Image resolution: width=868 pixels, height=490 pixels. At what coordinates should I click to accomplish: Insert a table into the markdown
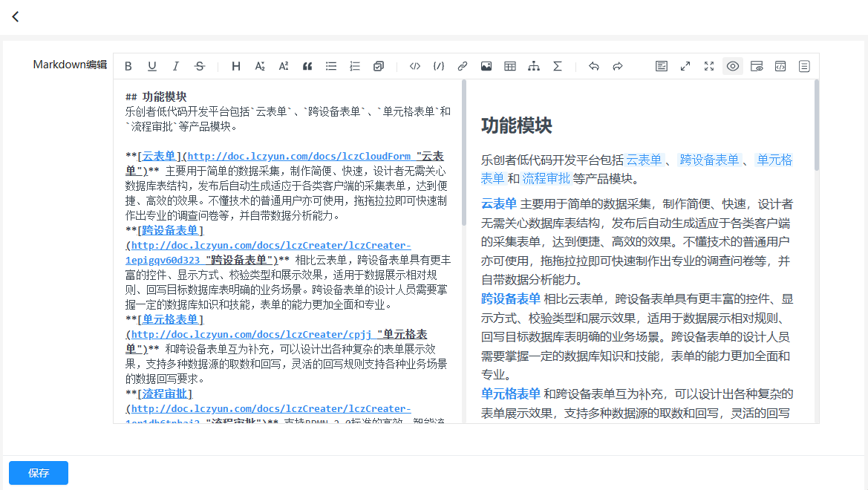click(510, 66)
